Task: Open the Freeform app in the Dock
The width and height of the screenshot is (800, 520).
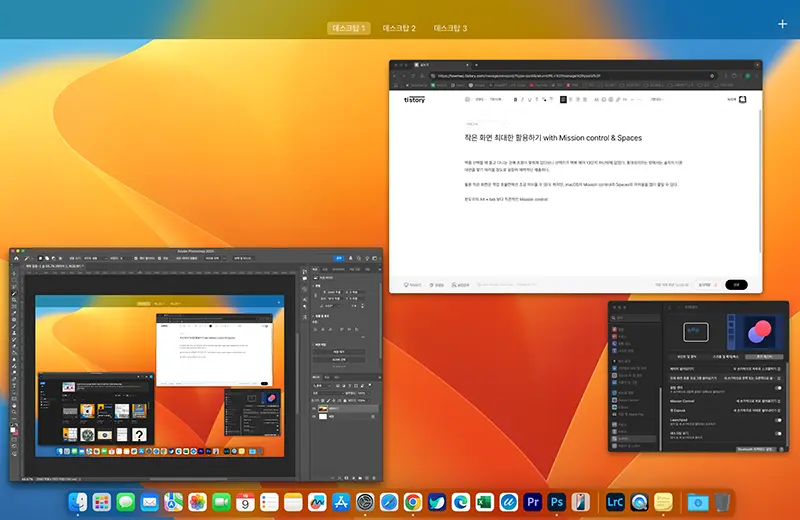Action: click(x=317, y=503)
